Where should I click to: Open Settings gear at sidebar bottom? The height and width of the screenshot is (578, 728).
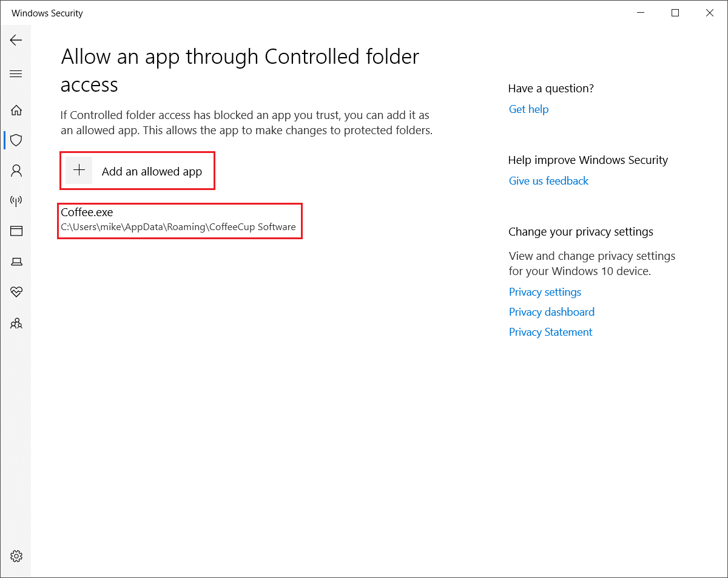pyautogui.click(x=16, y=556)
